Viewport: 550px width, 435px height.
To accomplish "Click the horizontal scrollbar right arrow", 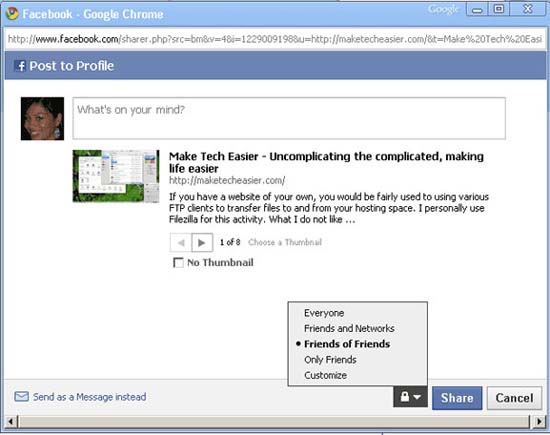I will click(539, 421).
